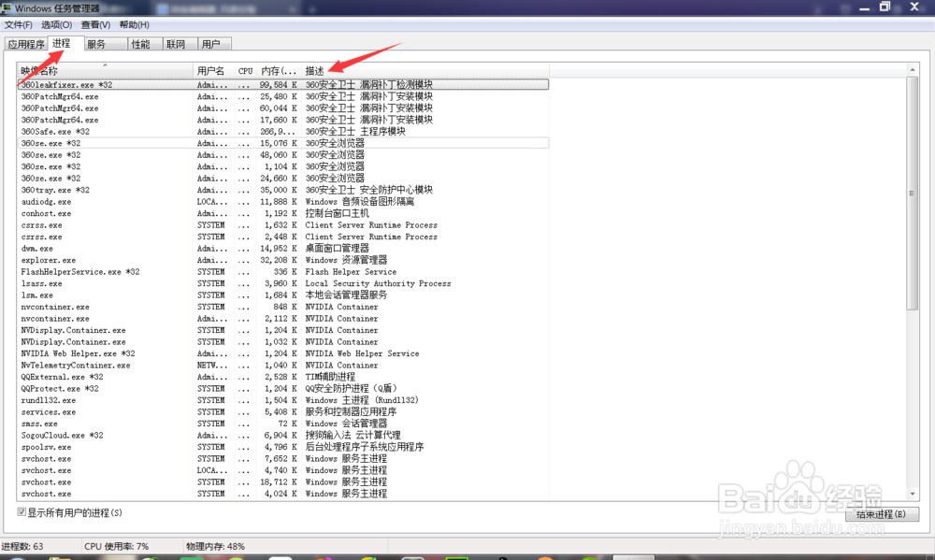Viewport: 935px width, 560px height.
Task: Click the 99,584 K memory value
Action: [278, 85]
